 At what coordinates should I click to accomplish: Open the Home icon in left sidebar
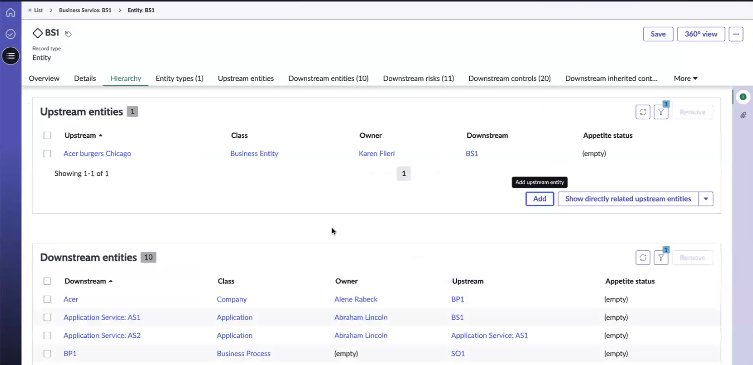(x=11, y=12)
